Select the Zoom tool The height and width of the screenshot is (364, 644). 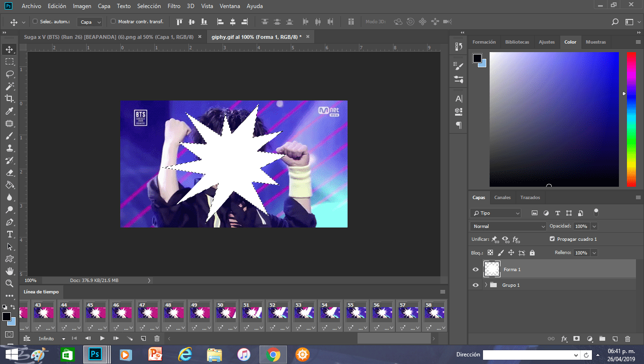click(9, 283)
